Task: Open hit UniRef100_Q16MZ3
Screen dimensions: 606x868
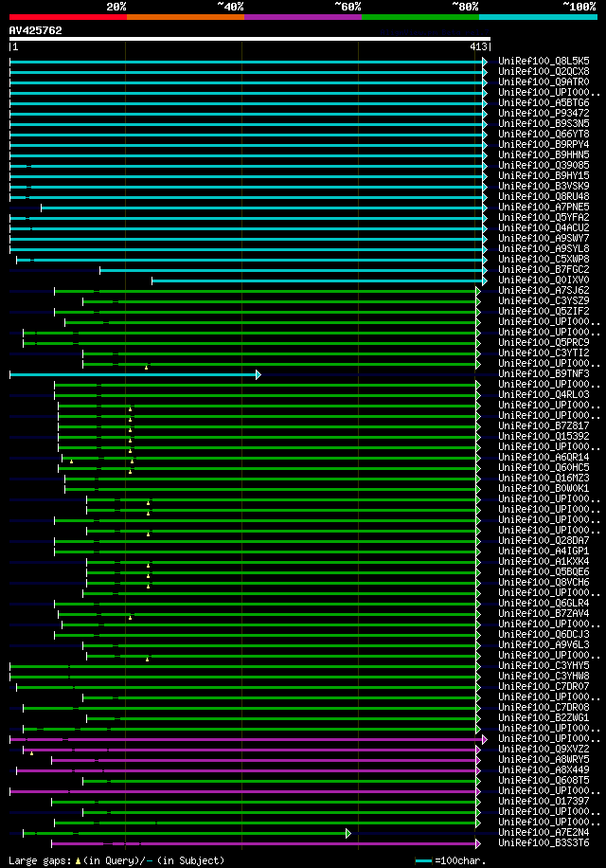Action: (x=544, y=478)
